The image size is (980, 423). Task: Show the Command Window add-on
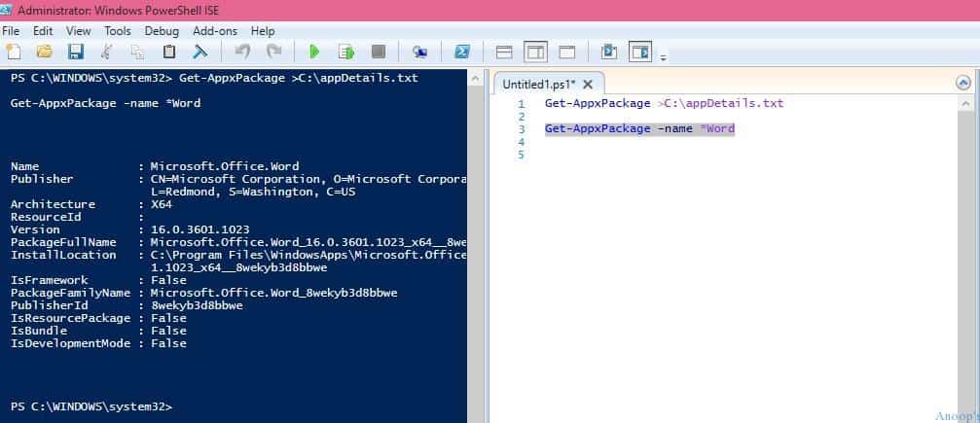[x=609, y=52]
